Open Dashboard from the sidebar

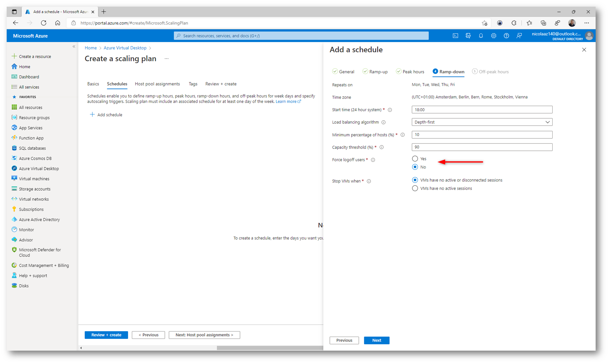coord(29,77)
